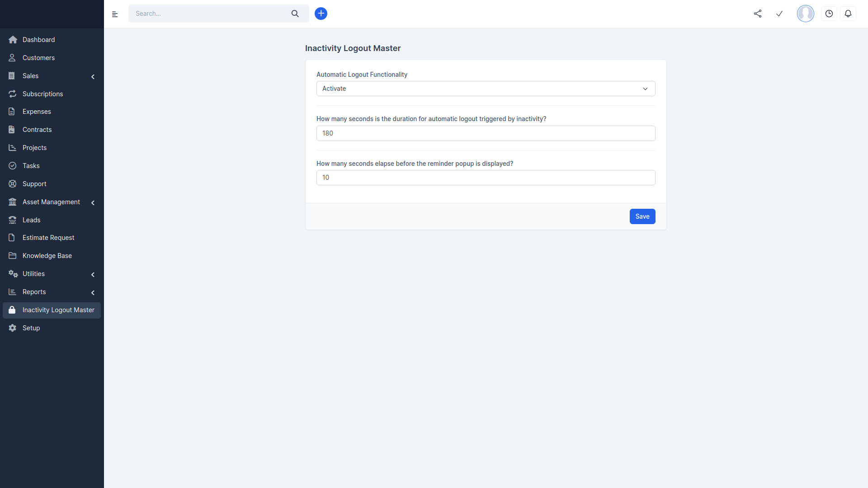Click the reminder popup seconds input field
Image resolution: width=868 pixels, height=488 pixels.
pyautogui.click(x=485, y=178)
